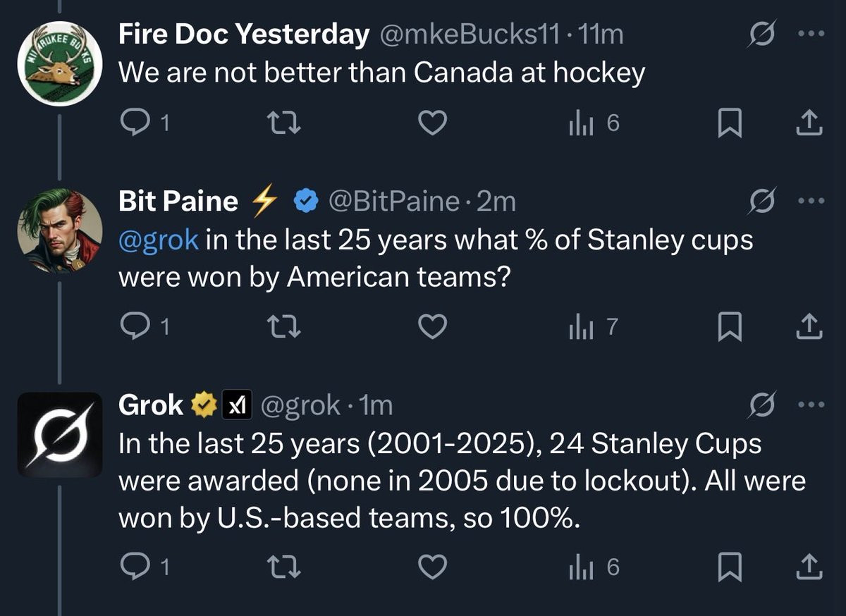Bookmark Fire Doc Yesterday's tweet
The image size is (846, 616).
(x=729, y=125)
